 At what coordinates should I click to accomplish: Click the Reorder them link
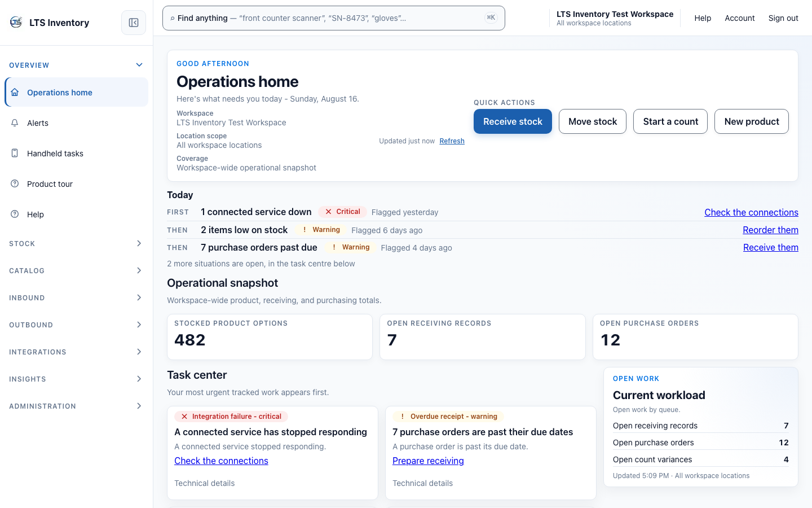pyautogui.click(x=770, y=230)
